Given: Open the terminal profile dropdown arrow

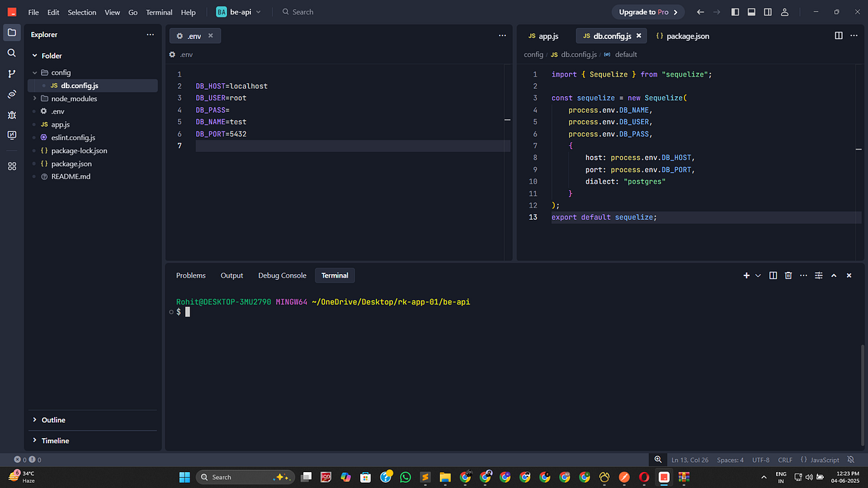Looking at the screenshot, I should click(757, 275).
